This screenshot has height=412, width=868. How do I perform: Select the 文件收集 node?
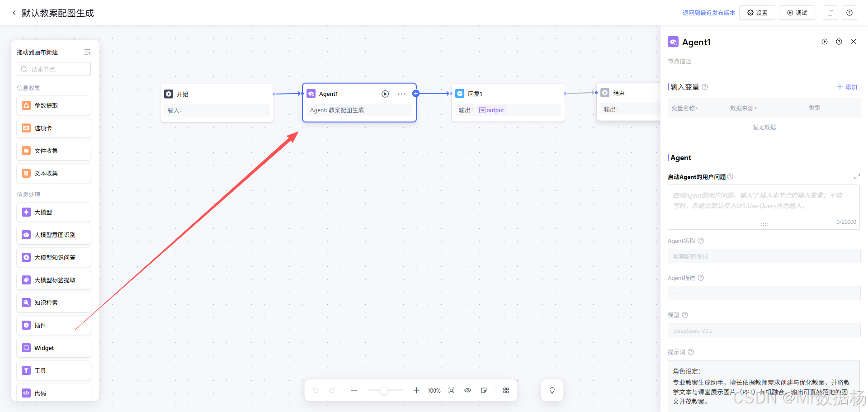(54, 151)
